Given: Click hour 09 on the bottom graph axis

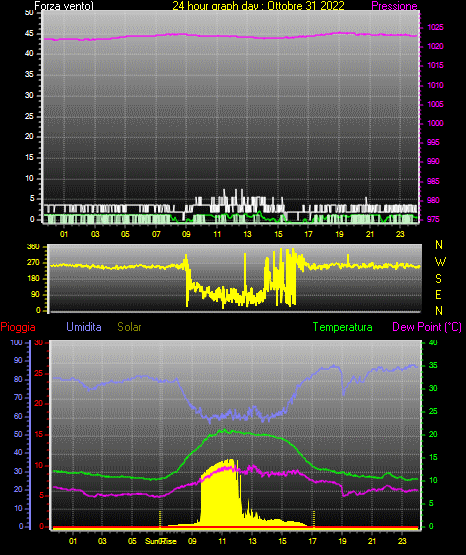Looking at the screenshot, I should (x=192, y=541).
